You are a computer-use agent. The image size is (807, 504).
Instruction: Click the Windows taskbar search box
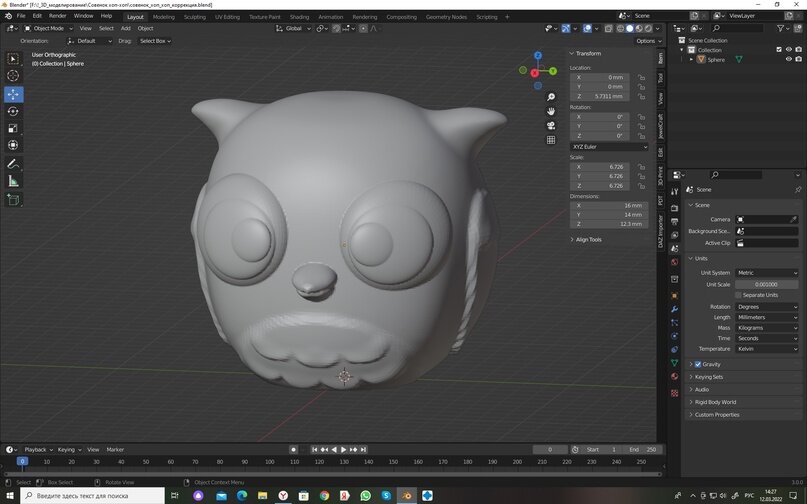click(x=93, y=496)
